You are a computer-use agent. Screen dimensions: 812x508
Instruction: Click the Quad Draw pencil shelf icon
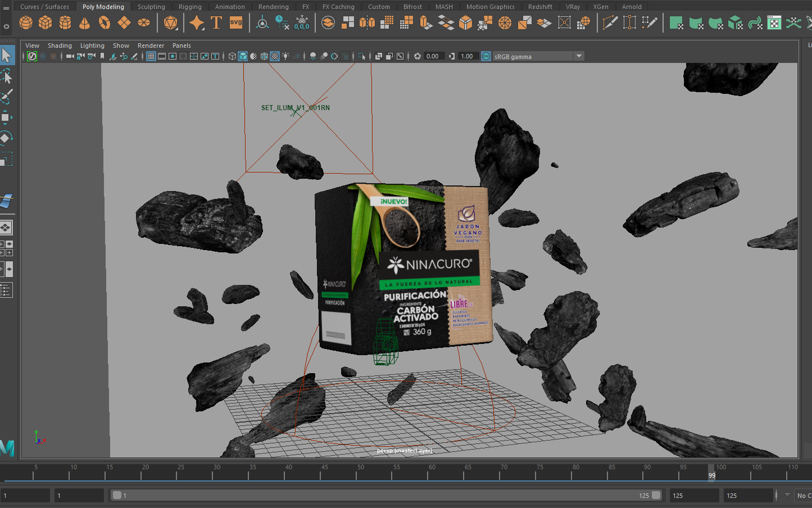click(650, 22)
